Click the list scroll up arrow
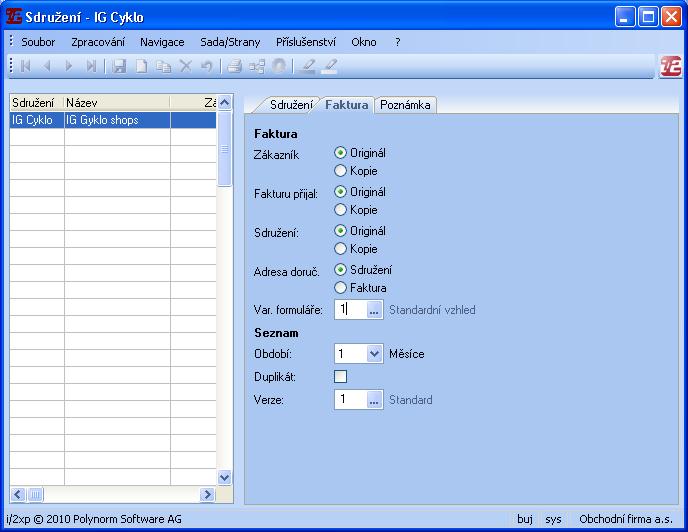The height and width of the screenshot is (532, 688). (x=224, y=103)
